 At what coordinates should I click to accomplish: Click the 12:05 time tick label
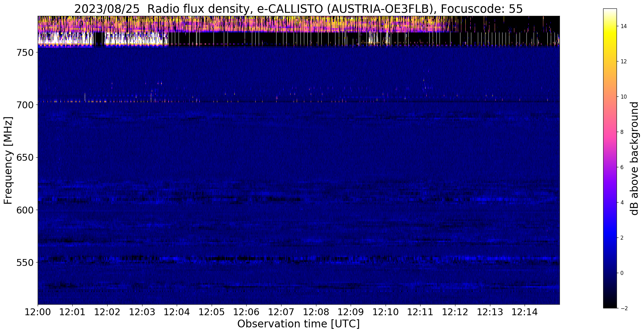pyautogui.click(x=212, y=312)
